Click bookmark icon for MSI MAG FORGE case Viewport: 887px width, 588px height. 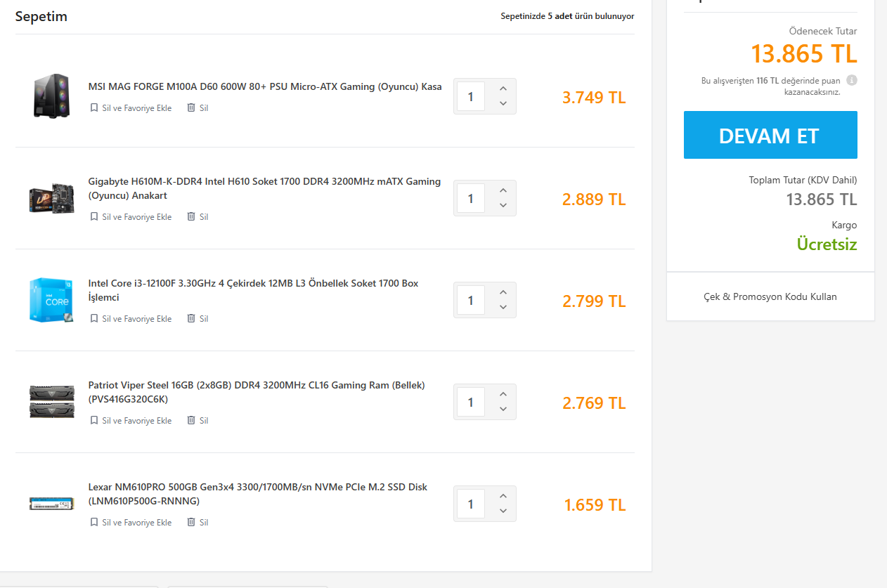click(x=94, y=108)
